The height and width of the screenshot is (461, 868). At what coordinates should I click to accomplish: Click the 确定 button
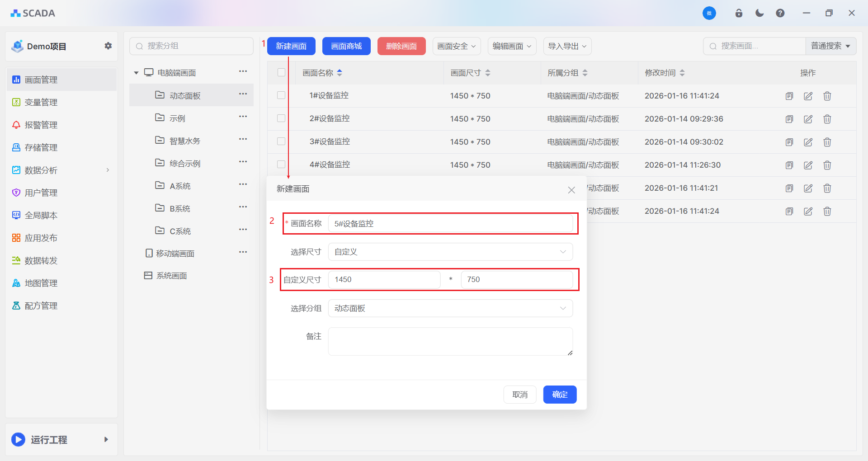point(560,395)
